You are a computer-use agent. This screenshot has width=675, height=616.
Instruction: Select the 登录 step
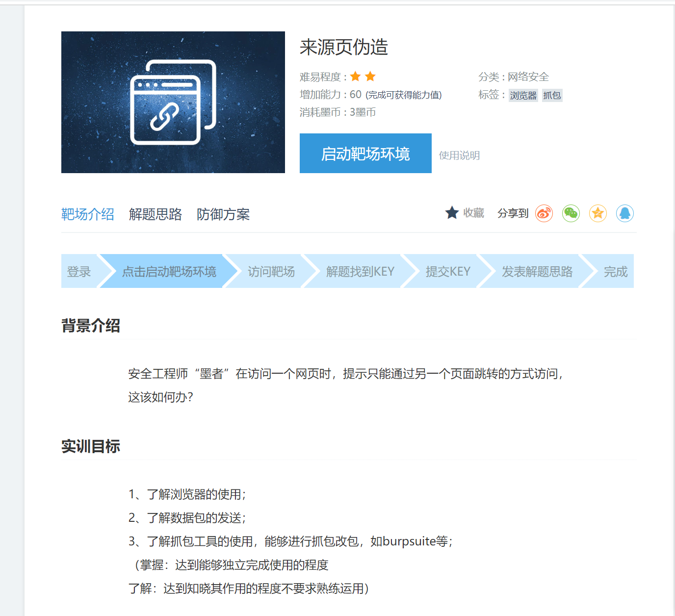pos(79,271)
